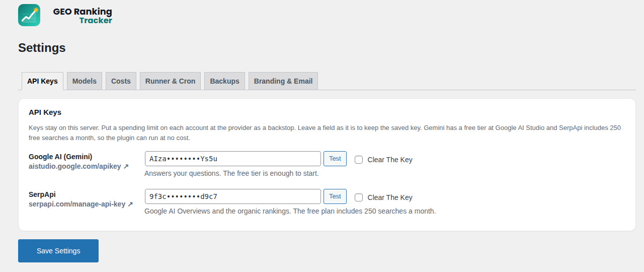Click the "Keys stay on this server" paragraph
Viewport: 644px width, 272px height.
click(x=325, y=133)
